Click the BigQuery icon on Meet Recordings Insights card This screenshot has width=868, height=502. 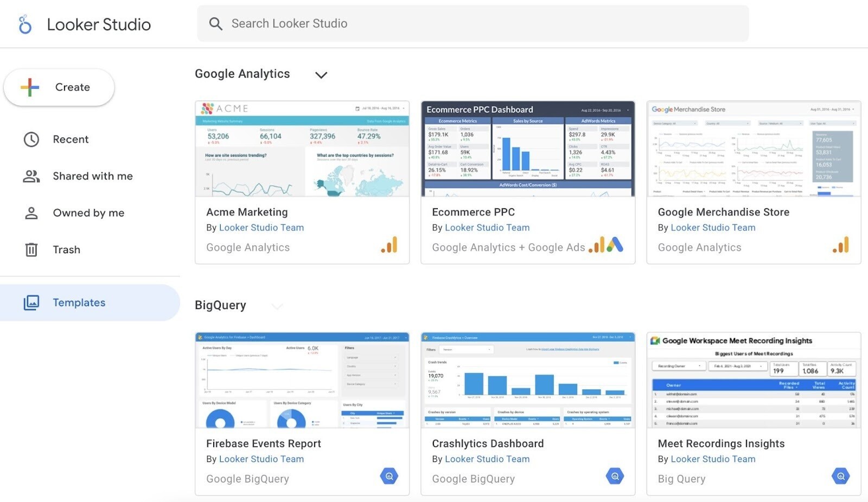click(840, 475)
